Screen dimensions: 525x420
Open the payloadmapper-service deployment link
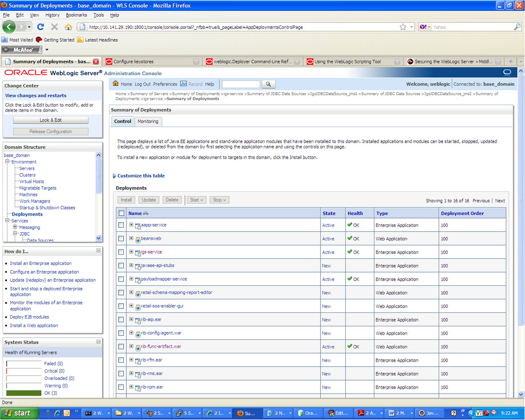coord(164,279)
